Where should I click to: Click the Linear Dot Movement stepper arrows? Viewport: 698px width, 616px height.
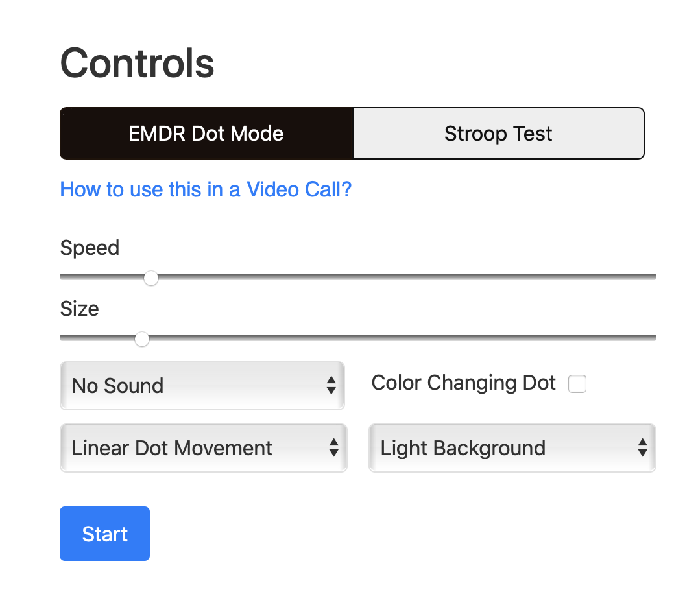click(x=333, y=447)
